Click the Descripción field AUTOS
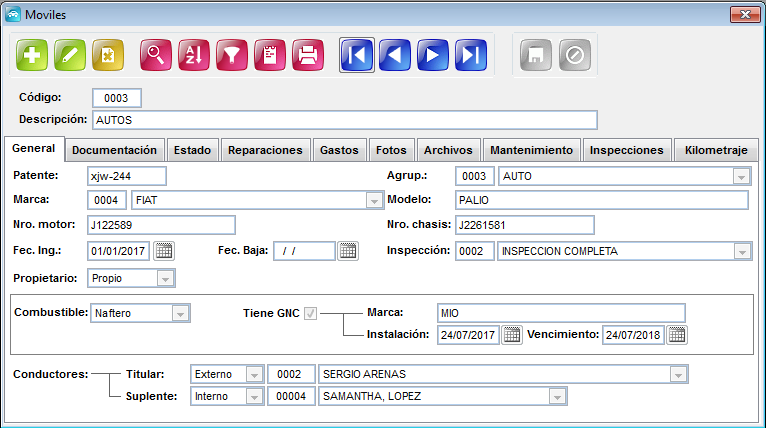This screenshot has width=766, height=428. [x=344, y=120]
